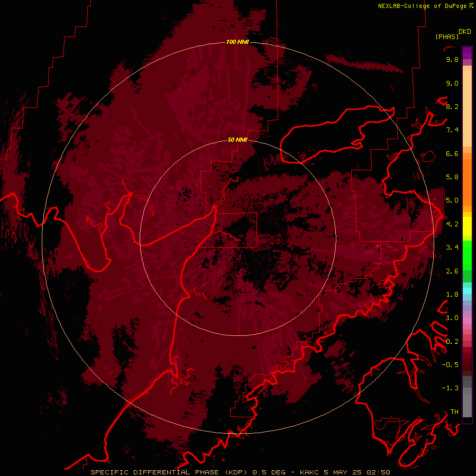Click the 7.4 legend value

(x=452, y=130)
